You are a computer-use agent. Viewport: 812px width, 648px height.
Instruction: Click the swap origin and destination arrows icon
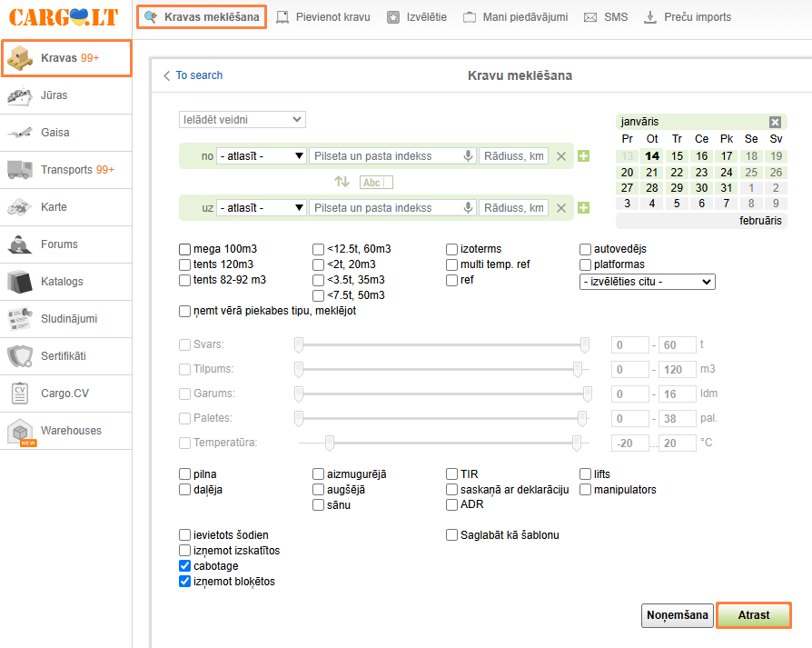[x=342, y=182]
